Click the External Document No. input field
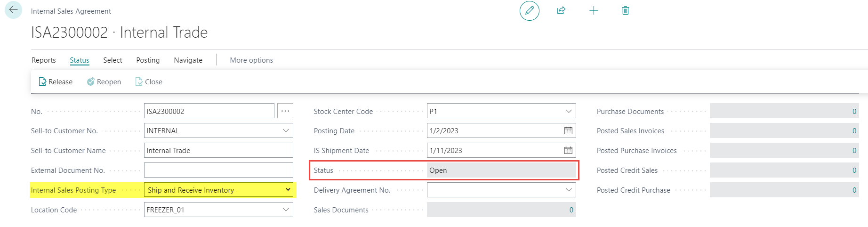Image resolution: width=868 pixels, height=227 pixels. click(x=218, y=170)
